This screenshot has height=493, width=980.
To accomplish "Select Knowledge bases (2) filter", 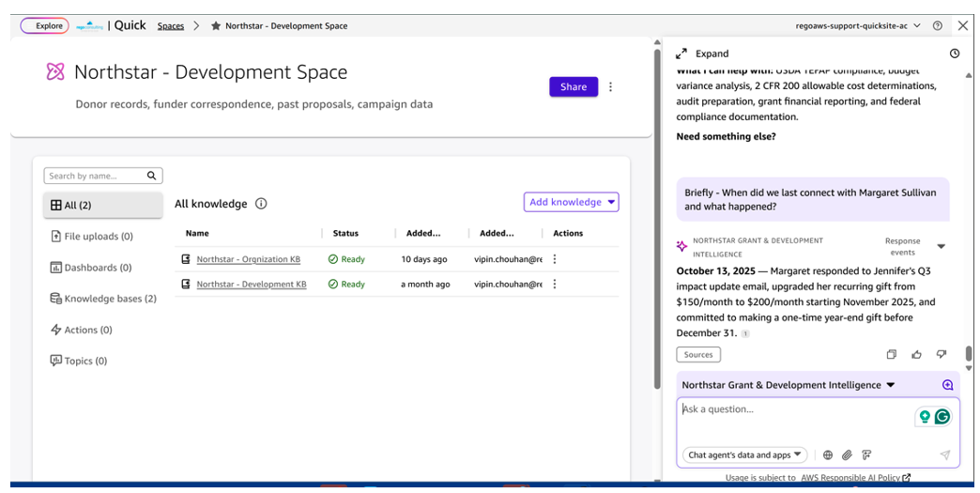I will coord(103,299).
